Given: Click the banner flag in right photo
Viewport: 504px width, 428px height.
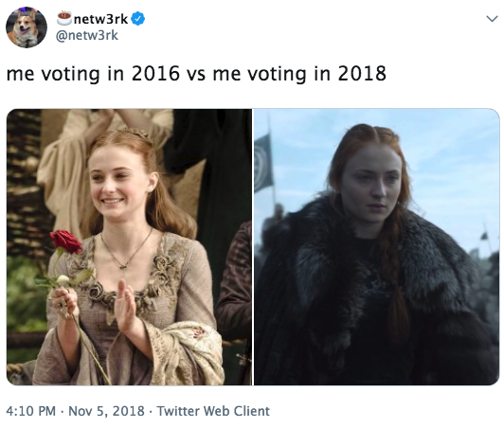Looking at the screenshot, I should click(263, 164).
